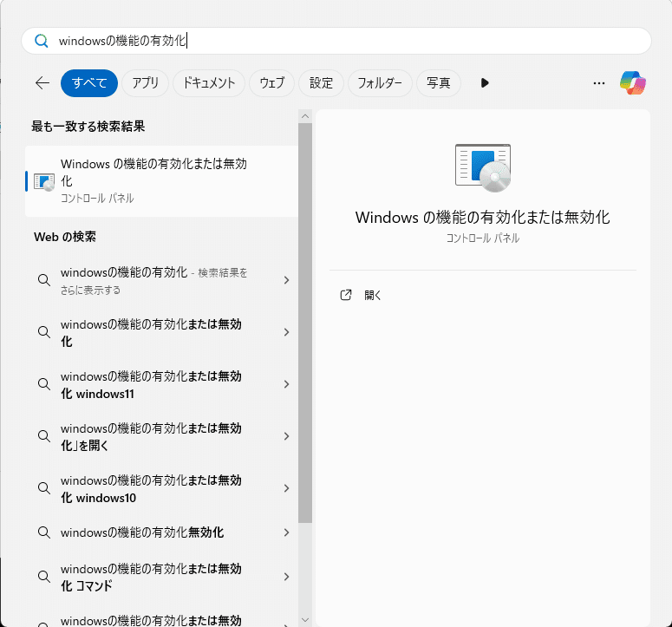Click preview title Windows の機能の有効化または無効化
The height and width of the screenshot is (627, 672).
483,218
